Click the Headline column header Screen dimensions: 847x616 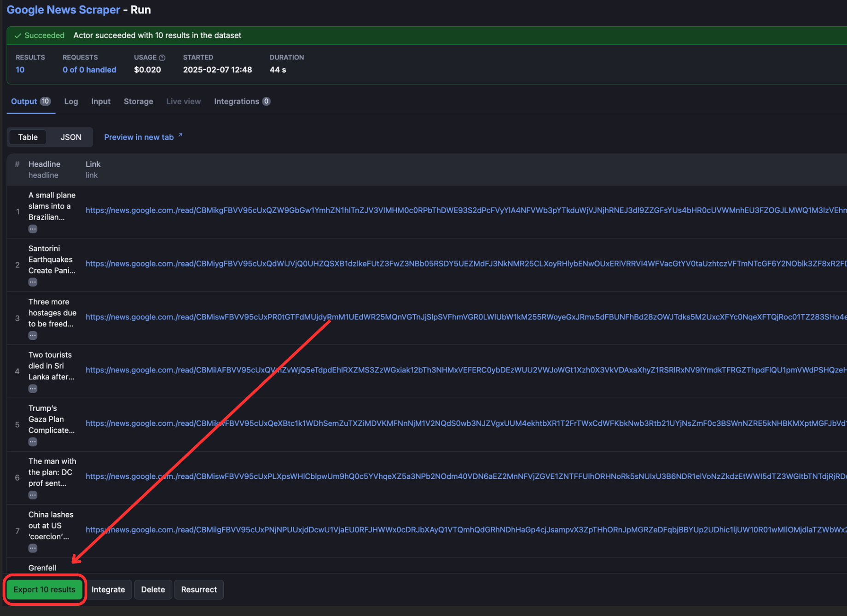click(x=44, y=164)
